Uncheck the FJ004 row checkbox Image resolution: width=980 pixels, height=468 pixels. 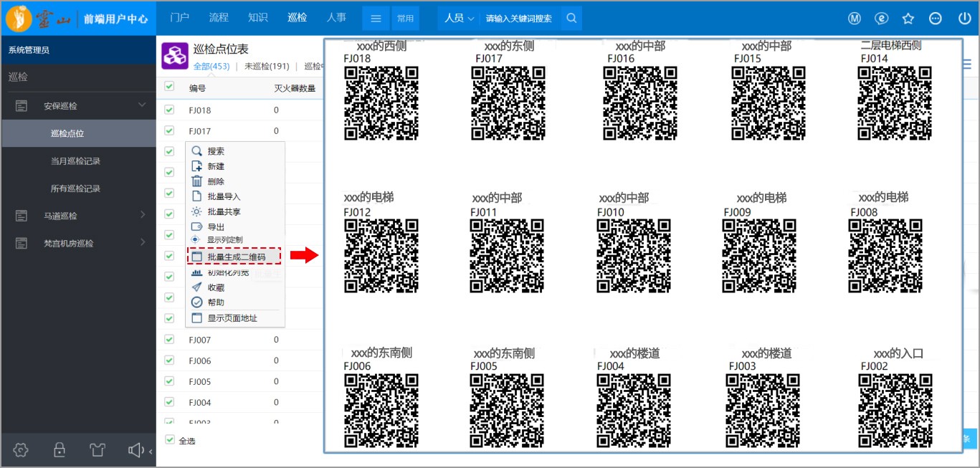coord(169,401)
